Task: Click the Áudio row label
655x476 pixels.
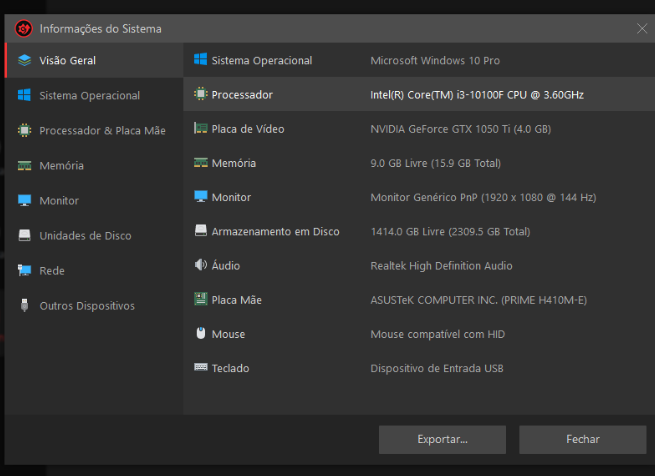Action: 226,265
